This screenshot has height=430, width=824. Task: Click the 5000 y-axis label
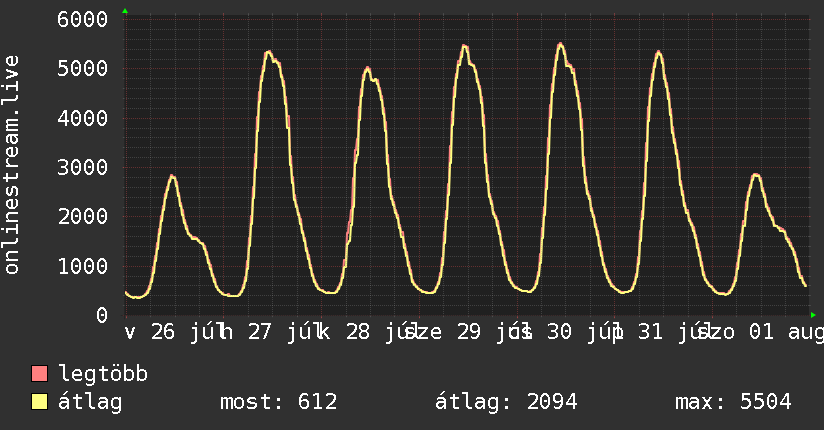coord(83,68)
